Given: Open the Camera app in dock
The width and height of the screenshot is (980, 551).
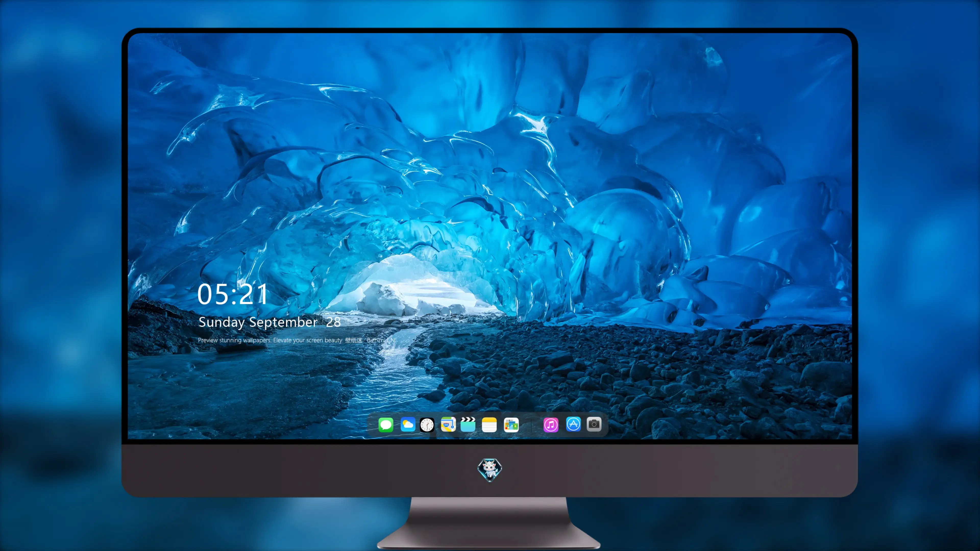Looking at the screenshot, I should (x=594, y=424).
